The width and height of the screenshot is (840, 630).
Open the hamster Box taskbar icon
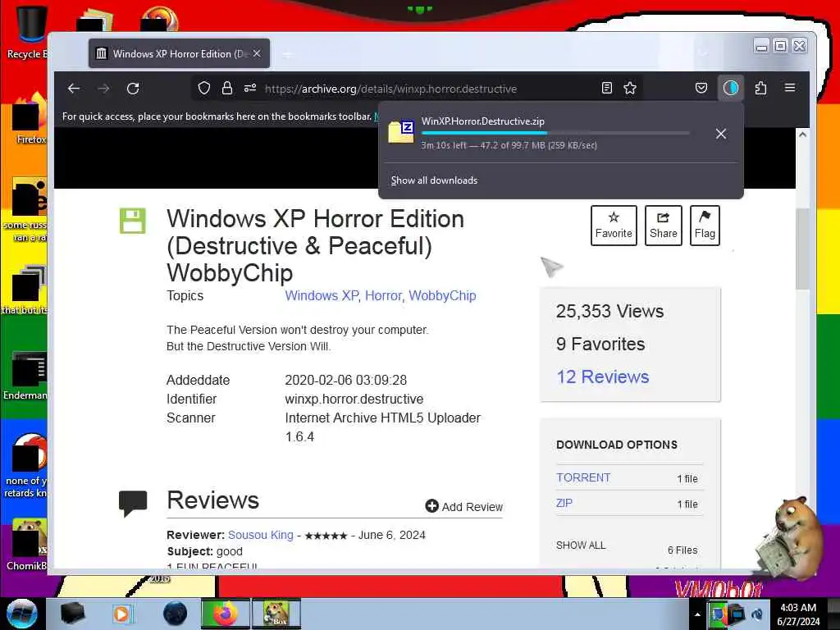coord(276,614)
